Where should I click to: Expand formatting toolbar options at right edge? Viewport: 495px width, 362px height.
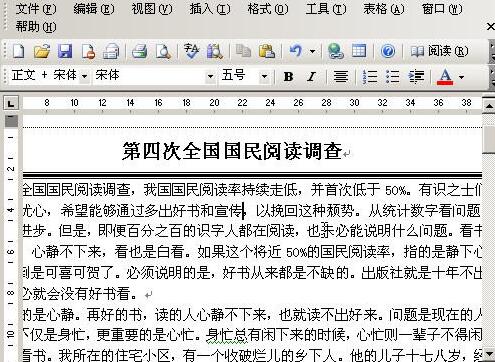(492, 77)
